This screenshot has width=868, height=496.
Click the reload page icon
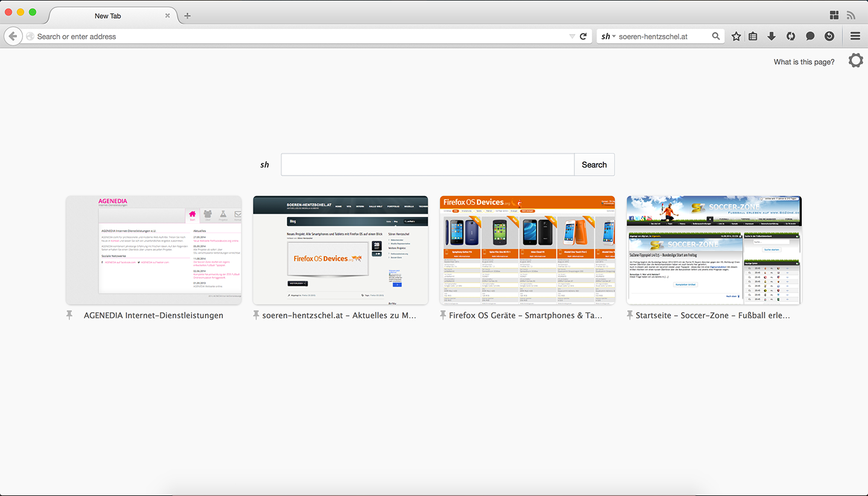coord(583,36)
